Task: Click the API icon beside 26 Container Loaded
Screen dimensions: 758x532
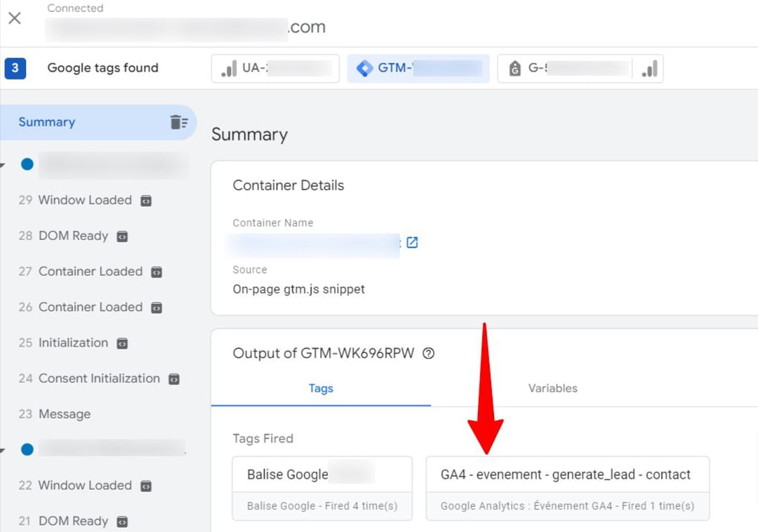Action: [x=157, y=308]
